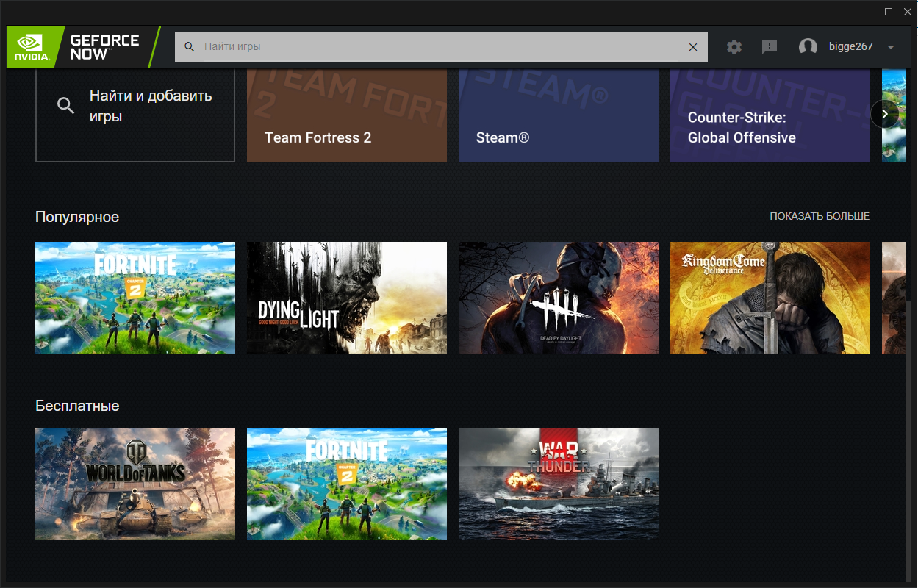This screenshot has width=918, height=588.
Task: Select the Kingdom Come Deliverance card
Action: point(770,298)
